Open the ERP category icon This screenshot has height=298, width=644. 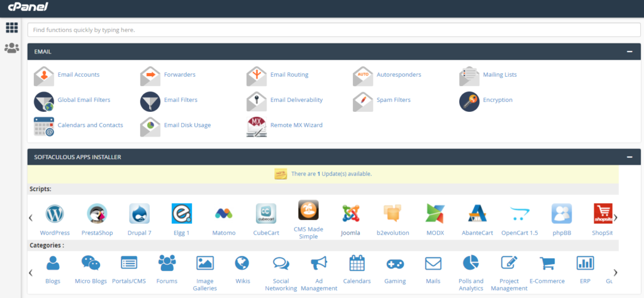586,263
